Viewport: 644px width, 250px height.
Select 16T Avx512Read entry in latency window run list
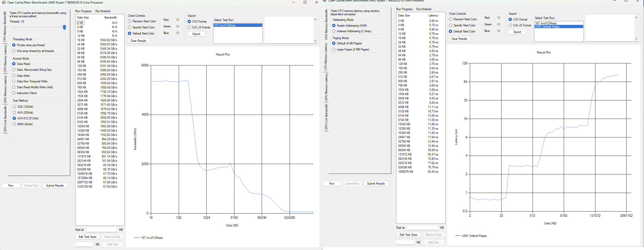tap(559, 23)
